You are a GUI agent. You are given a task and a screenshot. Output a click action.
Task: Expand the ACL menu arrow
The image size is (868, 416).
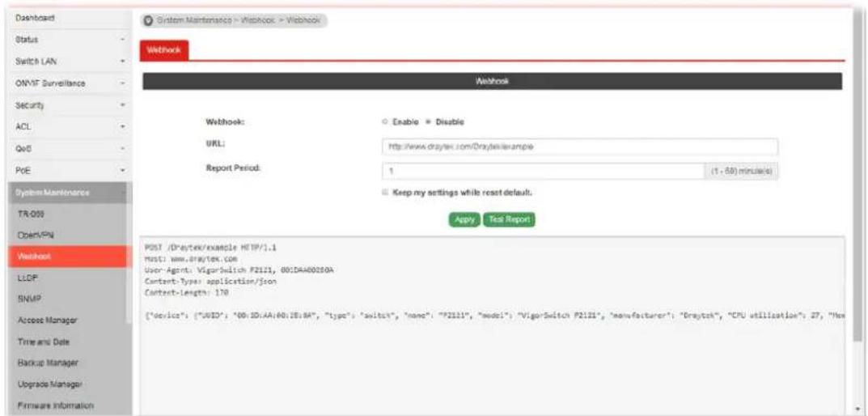coord(122,127)
